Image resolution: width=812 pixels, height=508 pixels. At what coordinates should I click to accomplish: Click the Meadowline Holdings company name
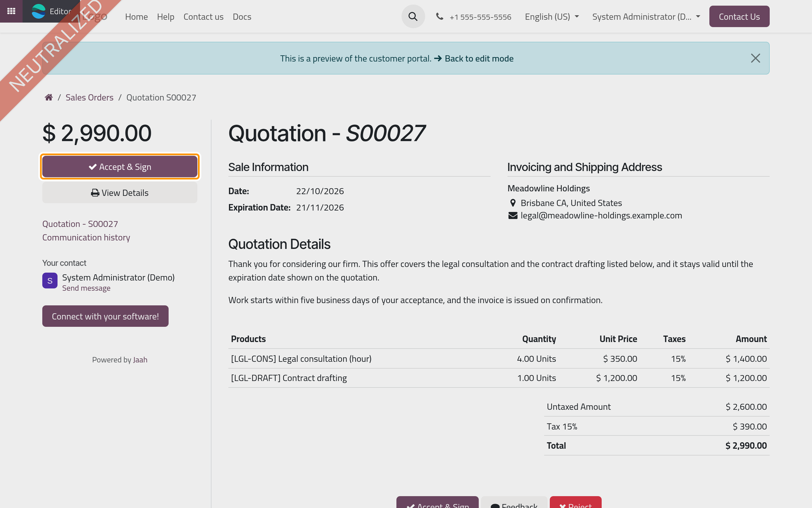(549, 188)
